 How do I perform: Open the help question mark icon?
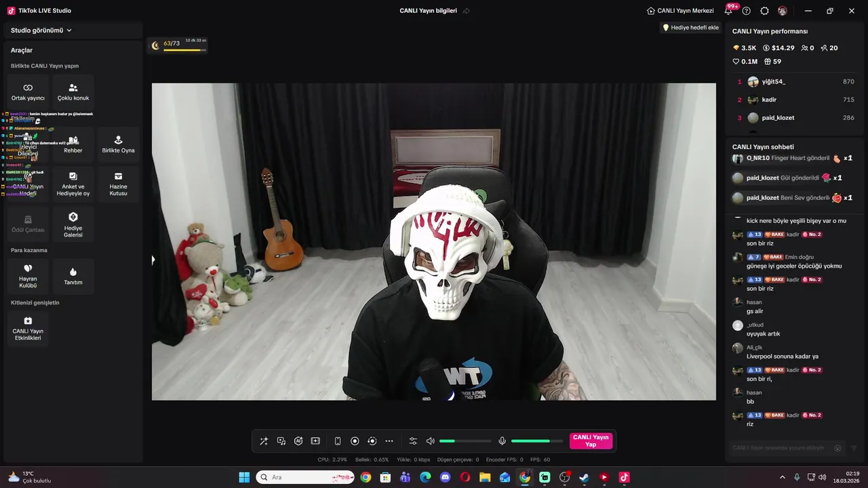tap(747, 11)
